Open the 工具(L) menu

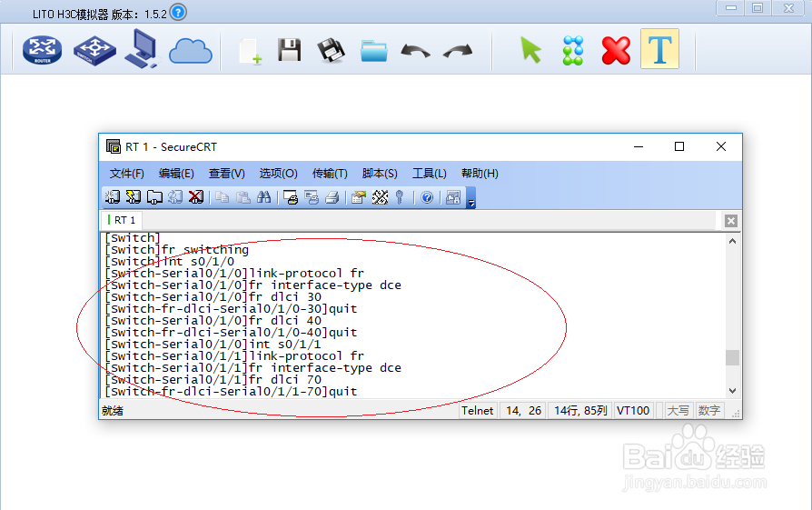click(430, 173)
